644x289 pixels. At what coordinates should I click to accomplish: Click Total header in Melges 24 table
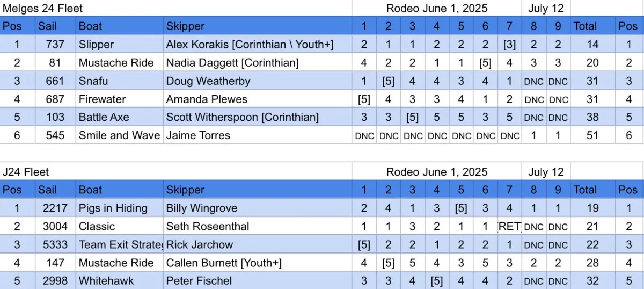585,26
